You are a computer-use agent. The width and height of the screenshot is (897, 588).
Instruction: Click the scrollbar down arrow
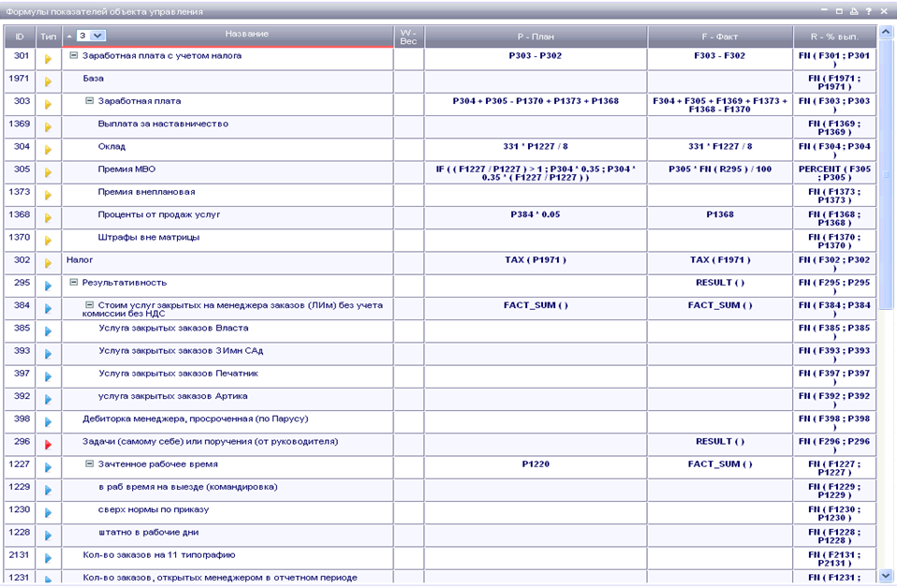(x=886, y=576)
